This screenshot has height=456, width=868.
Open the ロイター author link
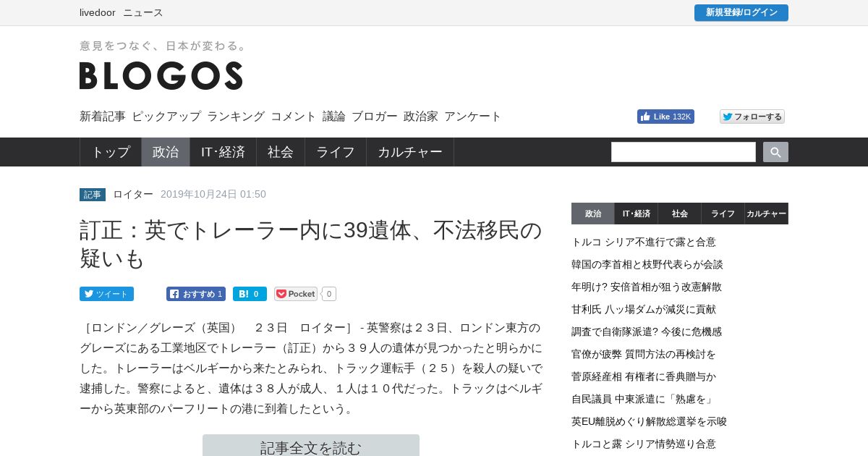click(x=133, y=194)
